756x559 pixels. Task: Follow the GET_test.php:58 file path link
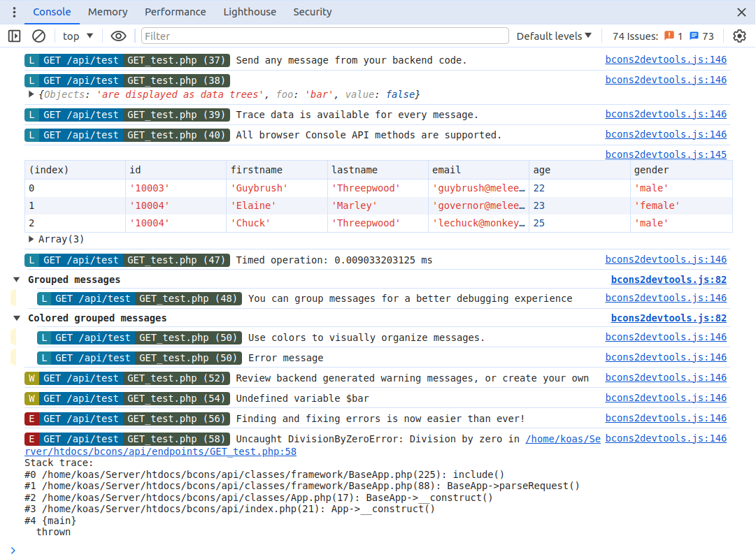pyautogui.click(x=161, y=451)
